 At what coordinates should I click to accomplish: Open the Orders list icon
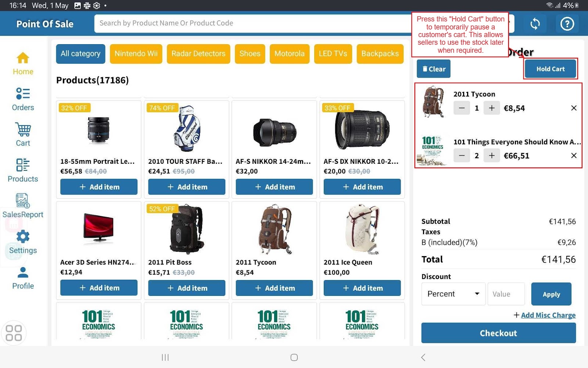(x=23, y=94)
